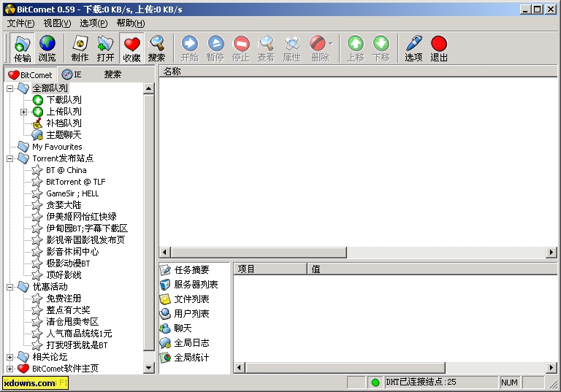Open 选项 (Options) pen icon in toolbar
This screenshot has width=561, height=392.
[x=413, y=48]
